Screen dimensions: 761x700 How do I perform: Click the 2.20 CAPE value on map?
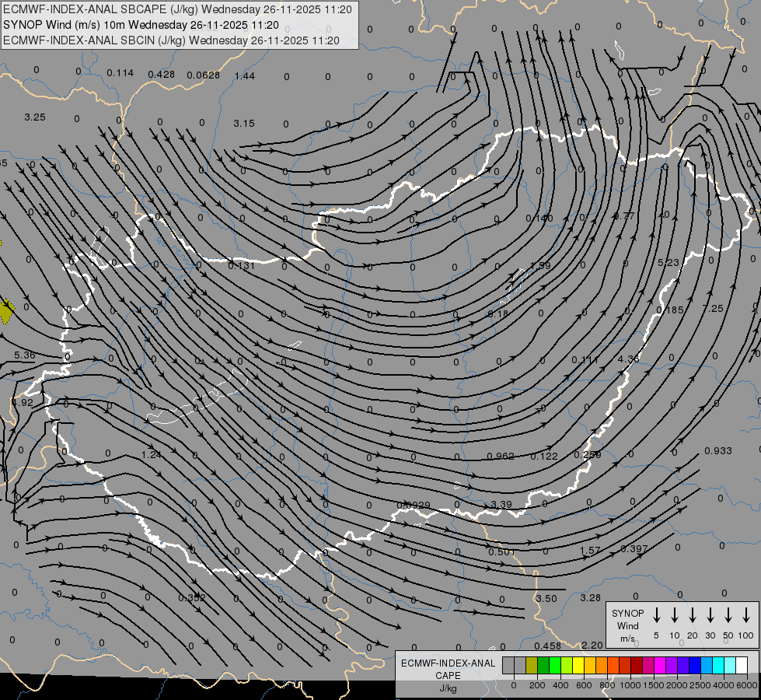tap(592, 645)
